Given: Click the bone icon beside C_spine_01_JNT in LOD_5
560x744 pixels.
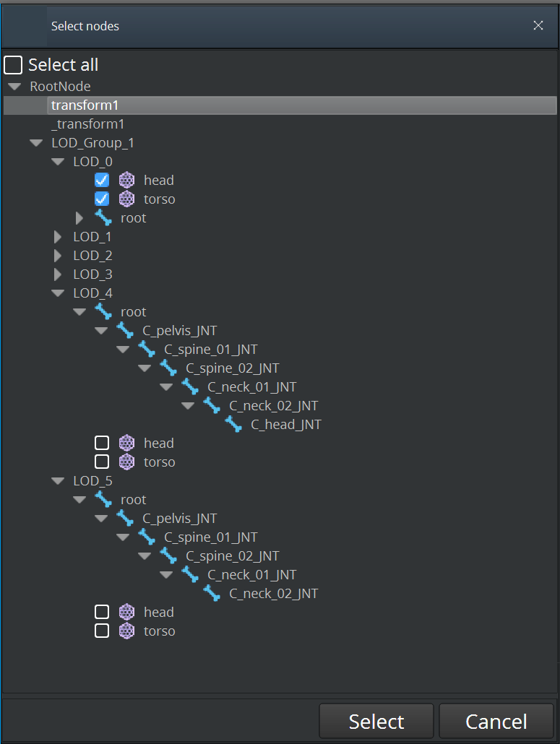Looking at the screenshot, I should pos(147,537).
